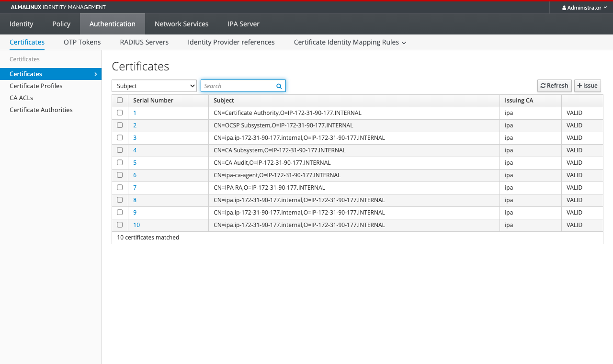Image resolution: width=613 pixels, height=364 pixels.
Task: Check the box for certificate serial 1
Action: point(120,113)
